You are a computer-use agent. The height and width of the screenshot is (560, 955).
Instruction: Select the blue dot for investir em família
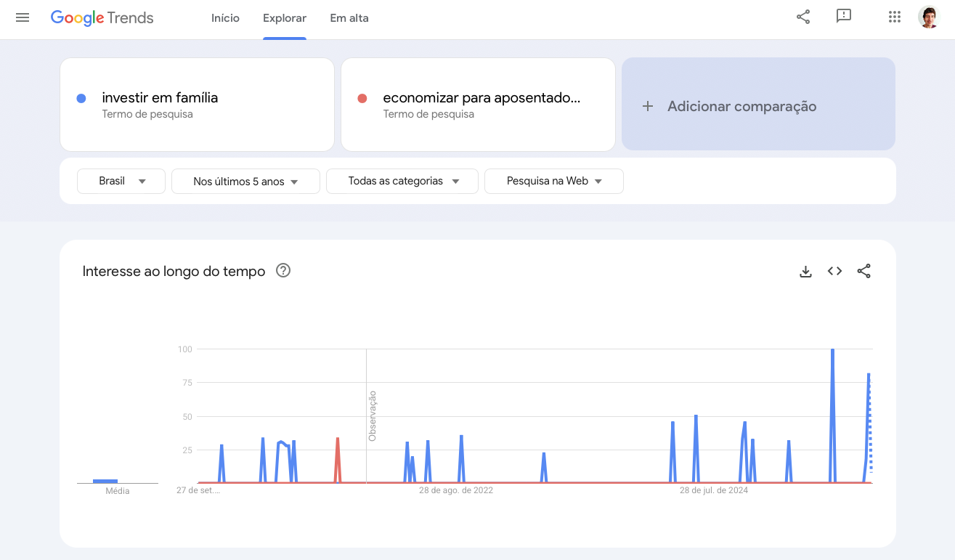point(81,97)
